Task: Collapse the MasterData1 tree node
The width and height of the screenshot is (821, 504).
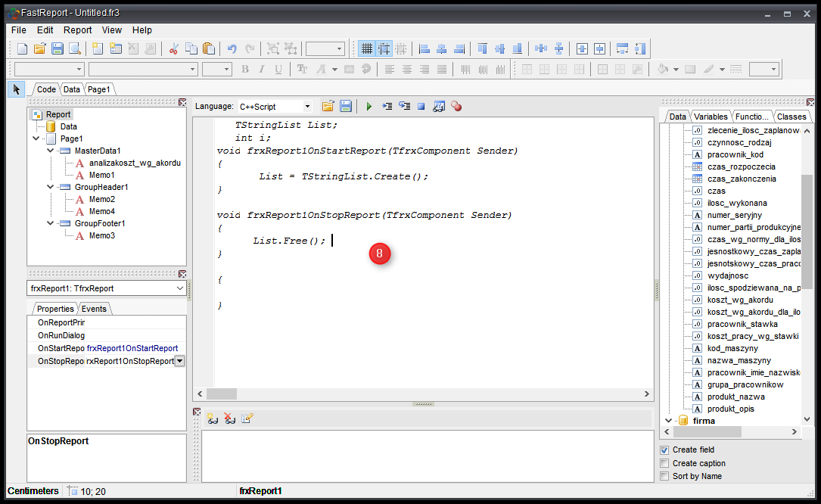Action: point(50,151)
